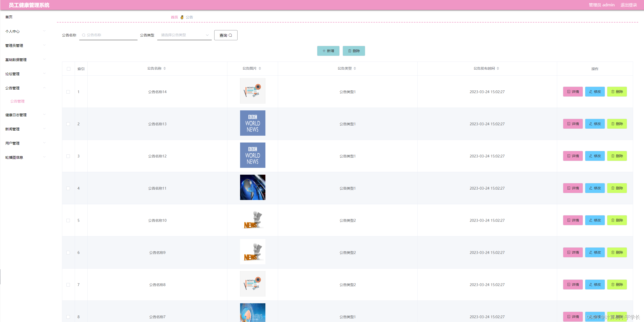The width and height of the screenshot is (644, 322).
Task: Delete row 公告名称12 with its 删除 button
Action: tap(617, 156)
